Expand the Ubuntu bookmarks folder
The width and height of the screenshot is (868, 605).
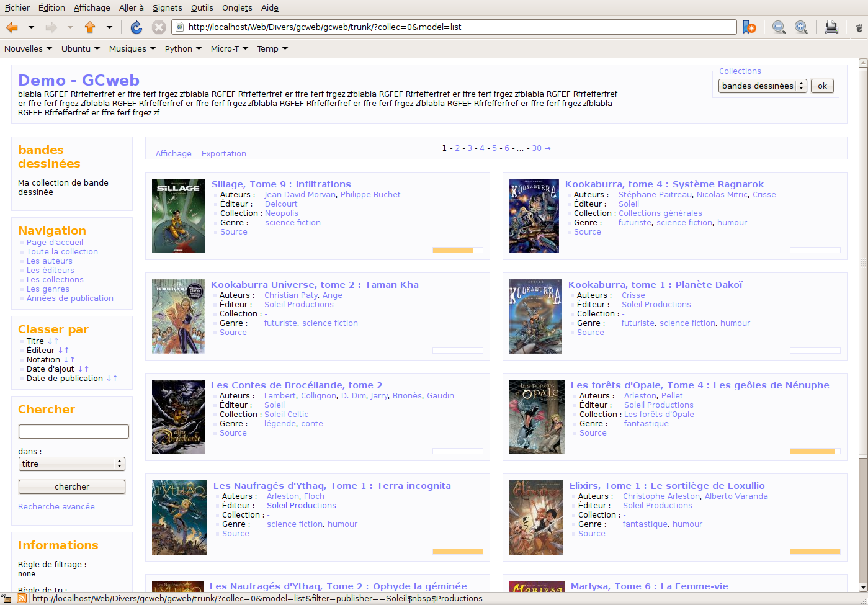[80, 48]
